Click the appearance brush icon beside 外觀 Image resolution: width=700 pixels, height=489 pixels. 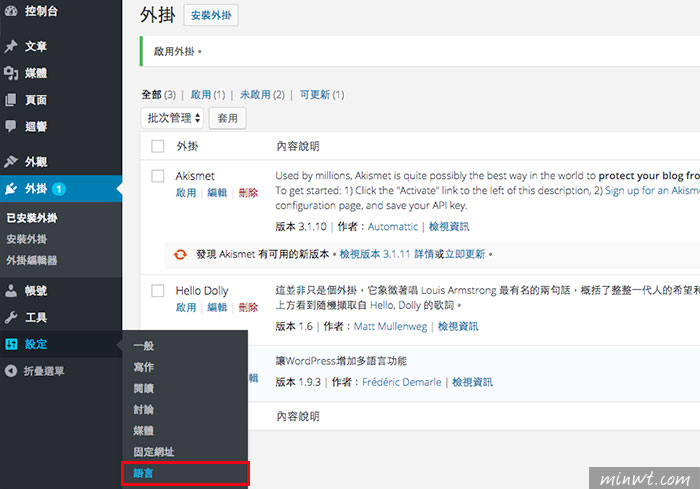(11, 161)
